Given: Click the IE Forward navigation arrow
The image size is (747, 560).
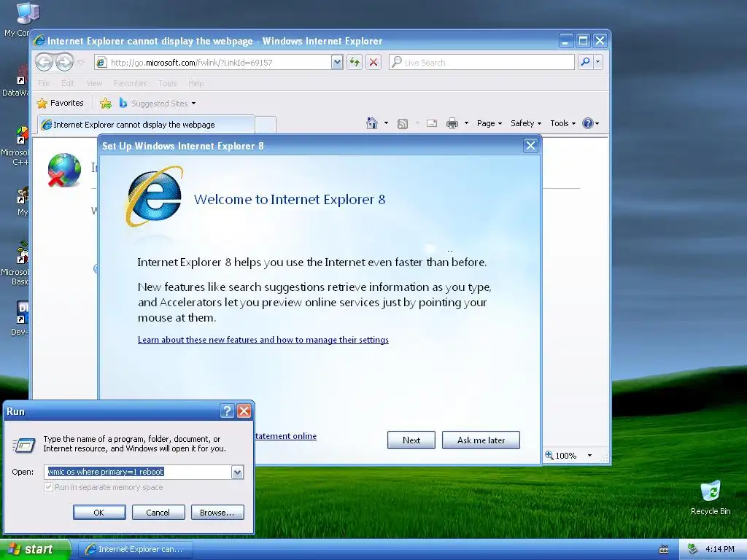Looking at the screenshot, I should [x=64, y=62].
